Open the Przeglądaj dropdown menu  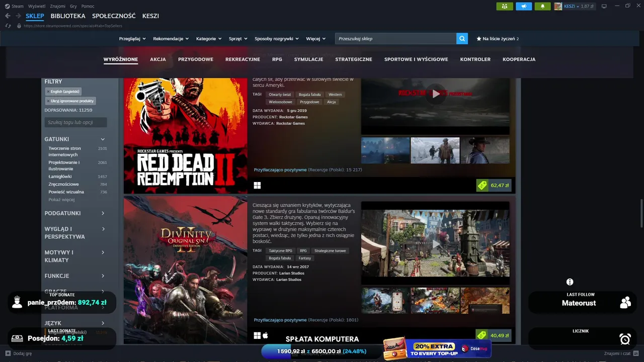[132, 39]
